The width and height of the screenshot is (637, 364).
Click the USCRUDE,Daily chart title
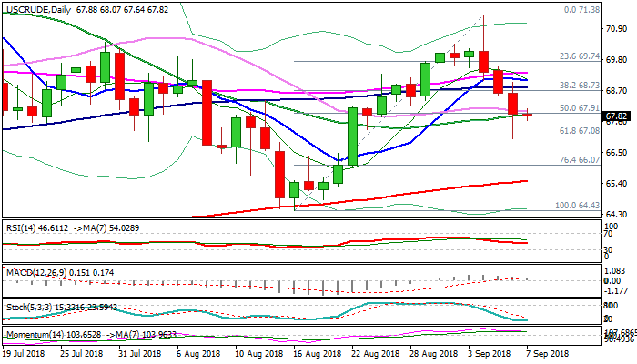pyautogui.click(x=38, y=7)
